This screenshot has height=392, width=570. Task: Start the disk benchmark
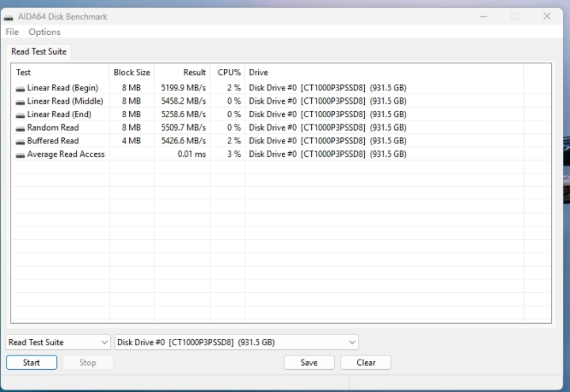click(32, 363)
